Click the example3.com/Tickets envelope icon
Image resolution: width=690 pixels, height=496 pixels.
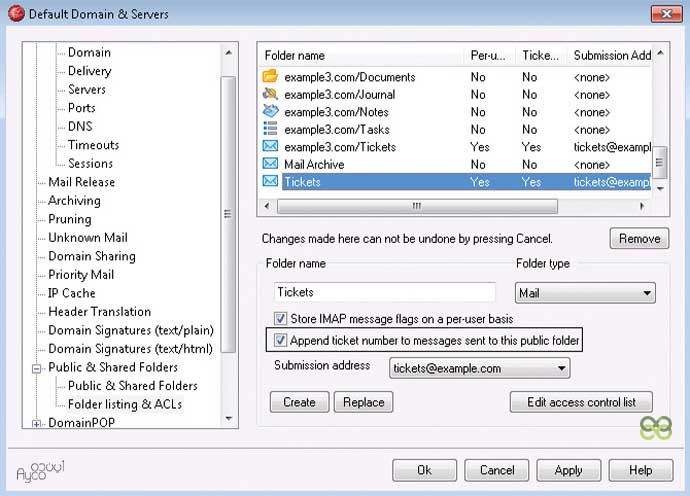point(269,147)
